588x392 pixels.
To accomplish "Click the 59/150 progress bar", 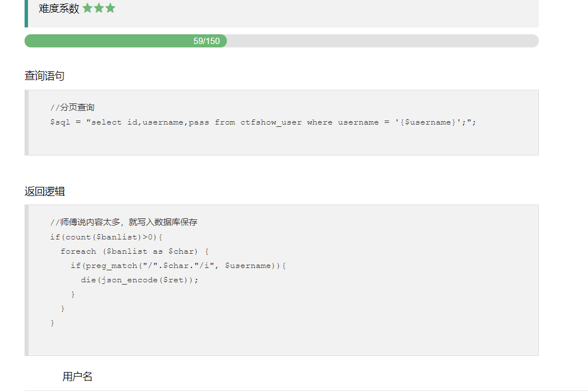I will [281, 41].
